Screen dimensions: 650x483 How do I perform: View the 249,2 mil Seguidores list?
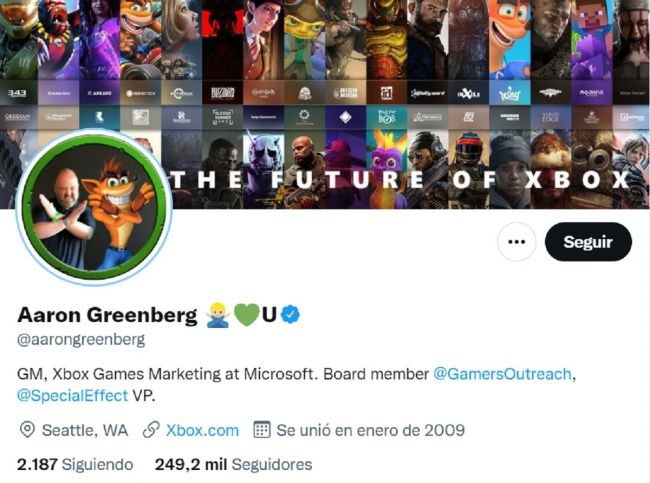pyautogui.click(x=233, y=464)
